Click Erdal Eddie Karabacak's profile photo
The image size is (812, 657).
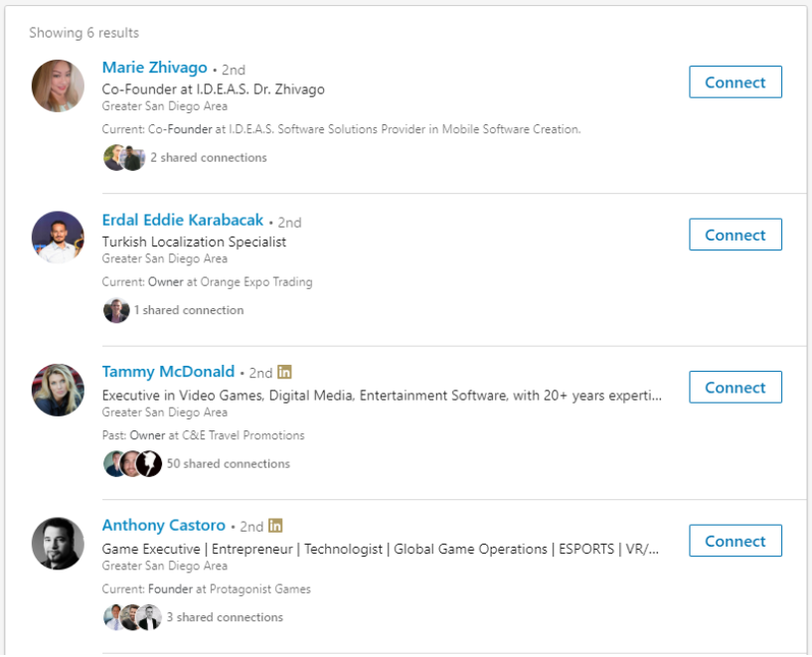[58, 236]
